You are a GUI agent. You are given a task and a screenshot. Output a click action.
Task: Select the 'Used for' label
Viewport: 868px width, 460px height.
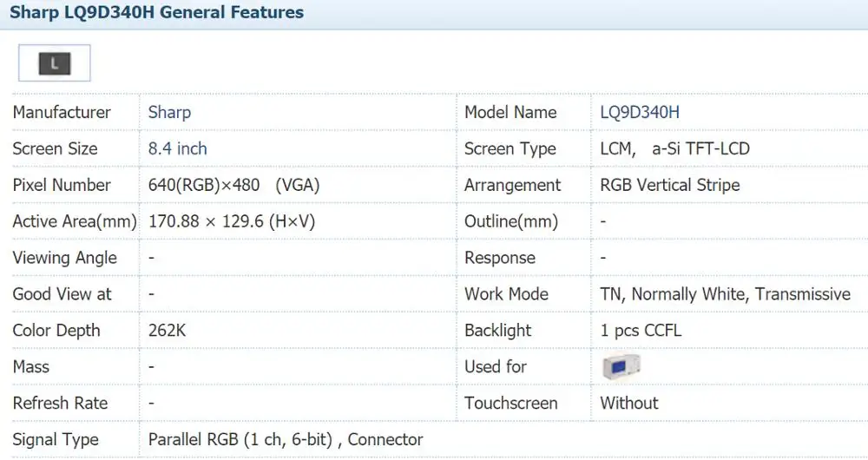tap(496, 366)
